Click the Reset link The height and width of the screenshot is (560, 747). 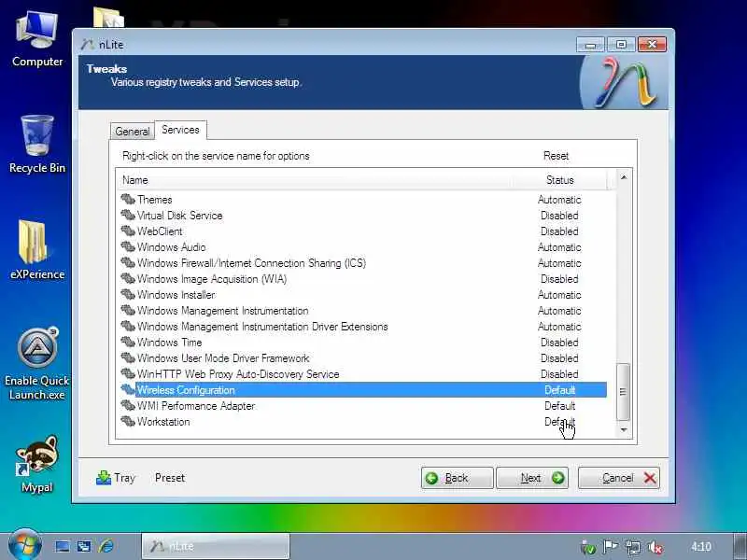pos(556,156)
